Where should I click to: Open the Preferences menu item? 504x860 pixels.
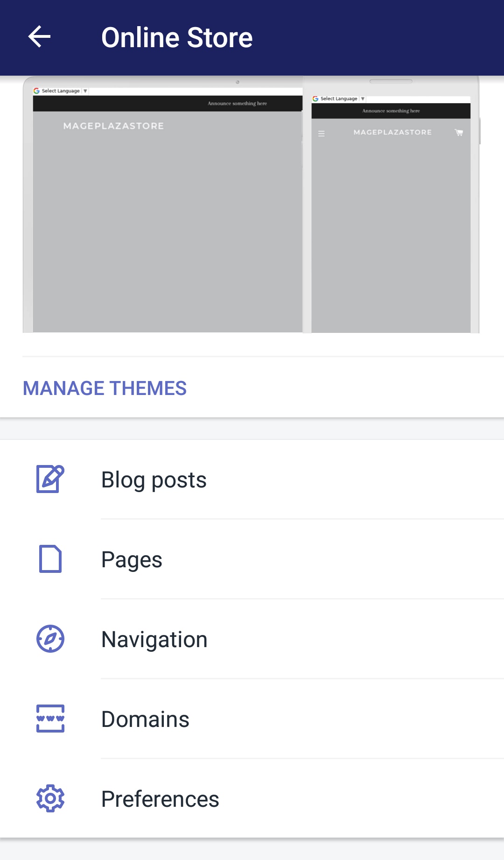252,799
